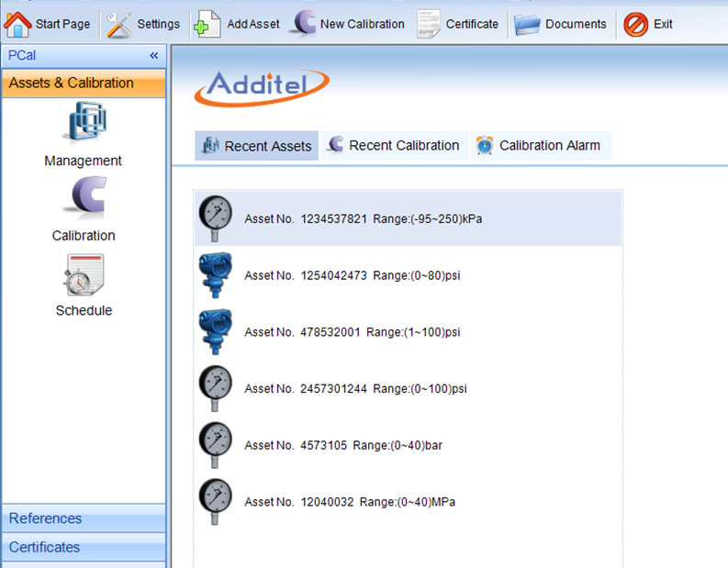Open Settings wrench and screwdriver icon
The image size is (728, 568).
click(118, 25)
